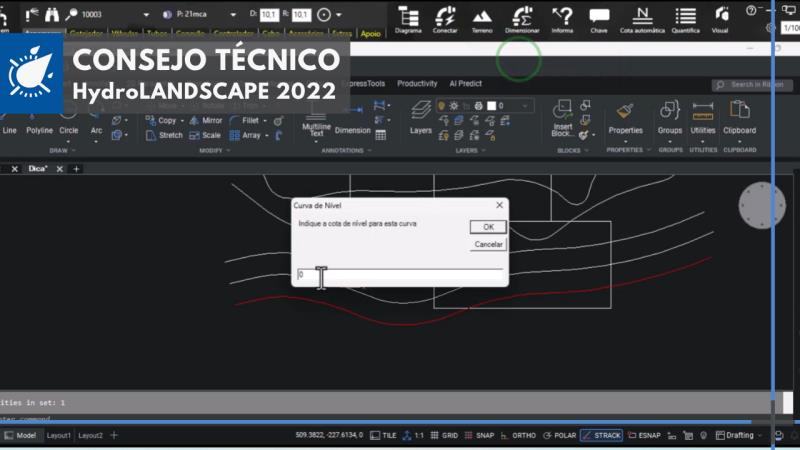800x450 pixels.
Task: Click the D: 10,1 diameter field
Action: click(269, 15)
